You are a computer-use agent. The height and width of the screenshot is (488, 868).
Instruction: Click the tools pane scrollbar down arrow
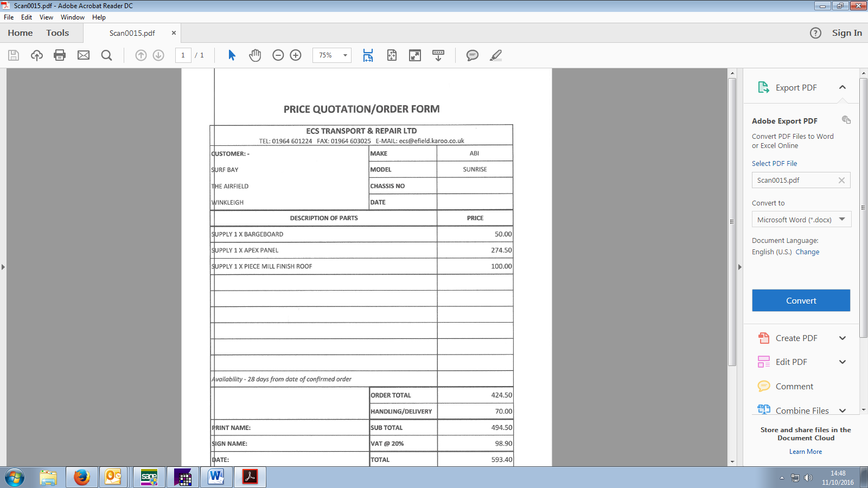point(864,410)
